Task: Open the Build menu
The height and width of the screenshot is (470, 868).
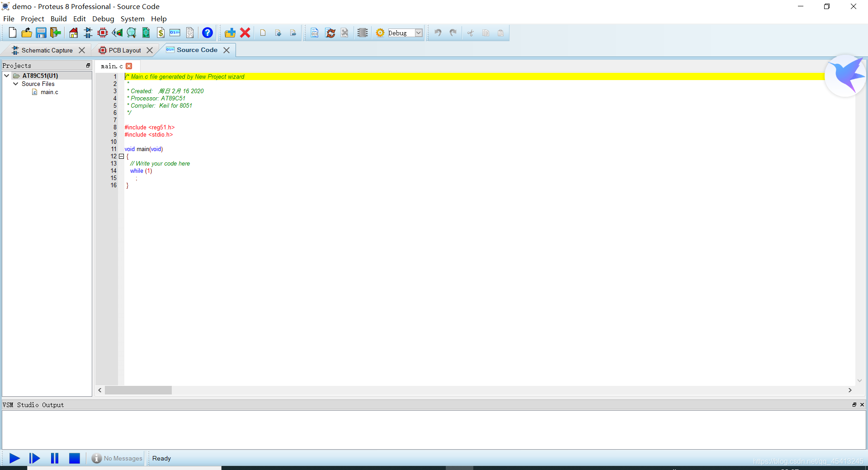Action: [58, 19]
